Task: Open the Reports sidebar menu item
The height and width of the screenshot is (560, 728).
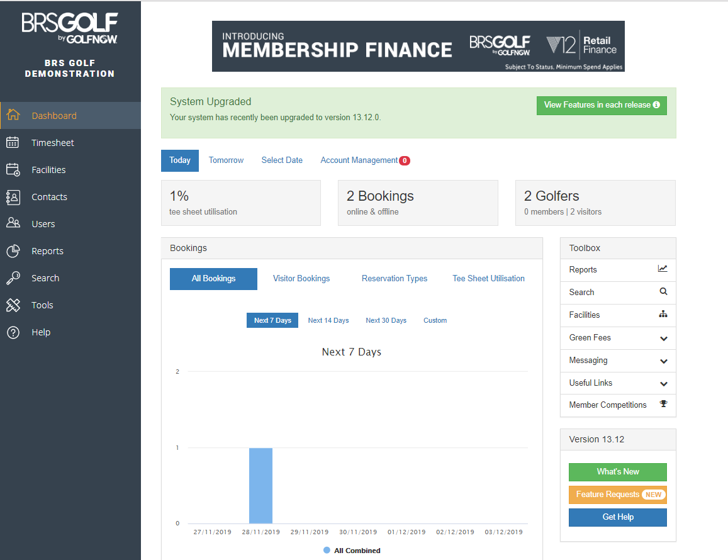Action: coord(70,251)
